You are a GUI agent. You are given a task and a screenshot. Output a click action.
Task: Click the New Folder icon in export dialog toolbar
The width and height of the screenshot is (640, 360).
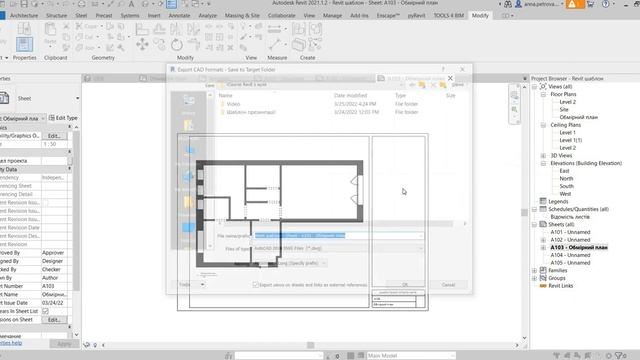point(443,85)
